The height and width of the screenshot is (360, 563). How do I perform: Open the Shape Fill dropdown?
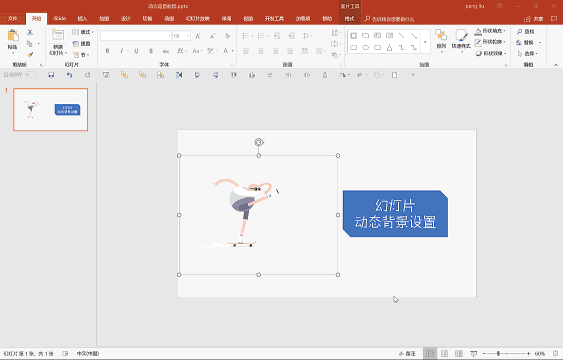coord(490,32)
